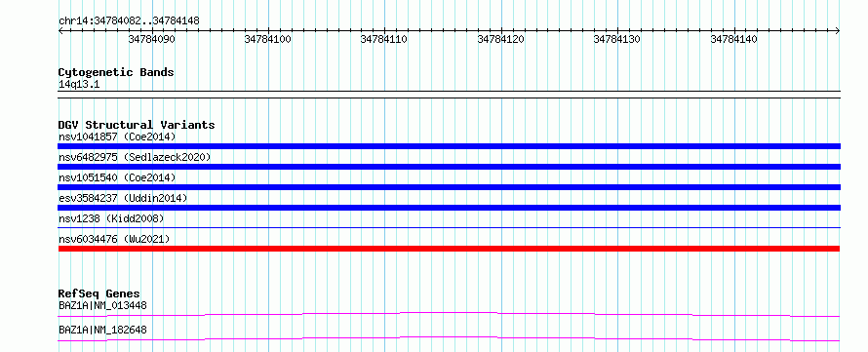Click variant label nsv1041857 (Coe2014)
Viewport: 868px width, 352px height.
point(117,137)
